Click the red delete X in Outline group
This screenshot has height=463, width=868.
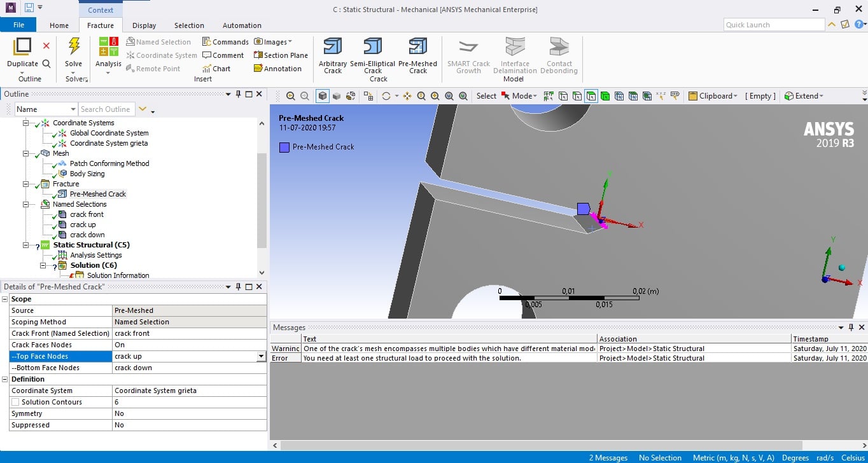46,46
